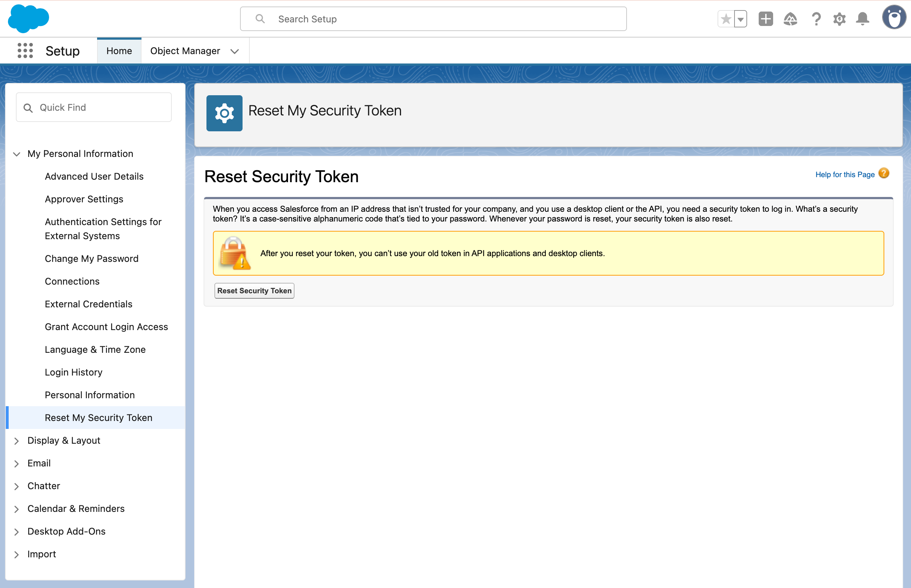The image size is (911, 588).
Task: Click the Help for this Page orange icon
Action: coord(884,174)
